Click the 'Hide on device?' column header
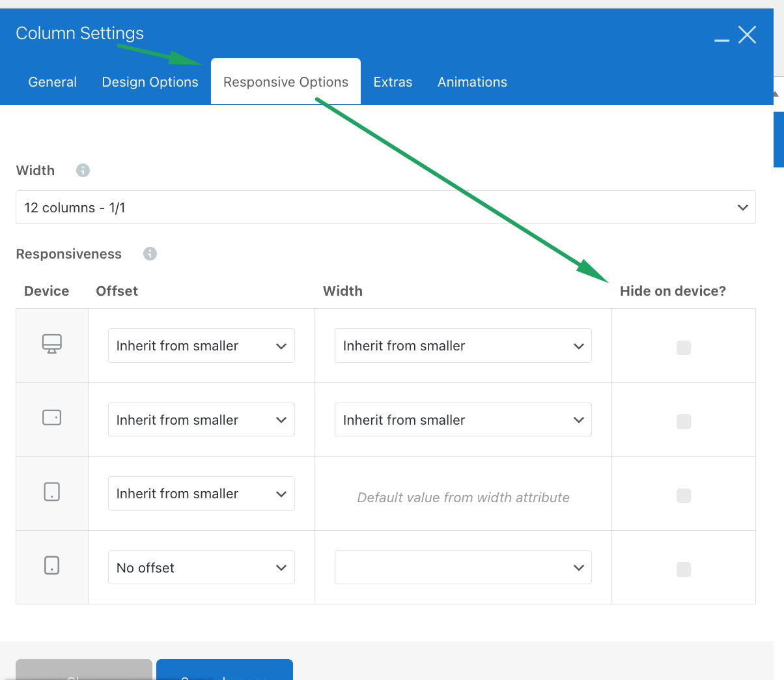Screen dimensions: 784x680 tap(673, 291)
